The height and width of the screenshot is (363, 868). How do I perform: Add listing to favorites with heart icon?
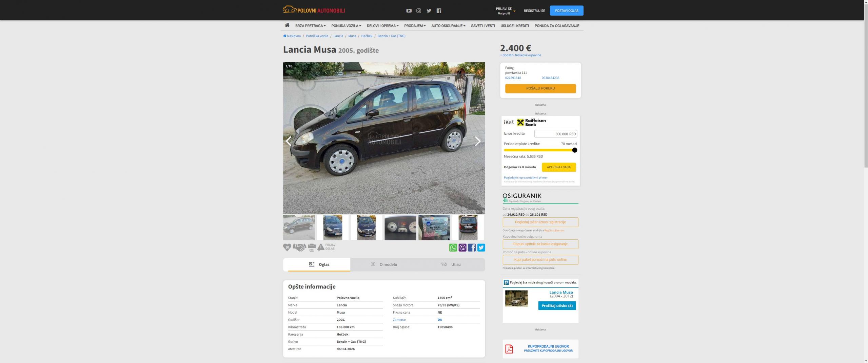(287, 248)
